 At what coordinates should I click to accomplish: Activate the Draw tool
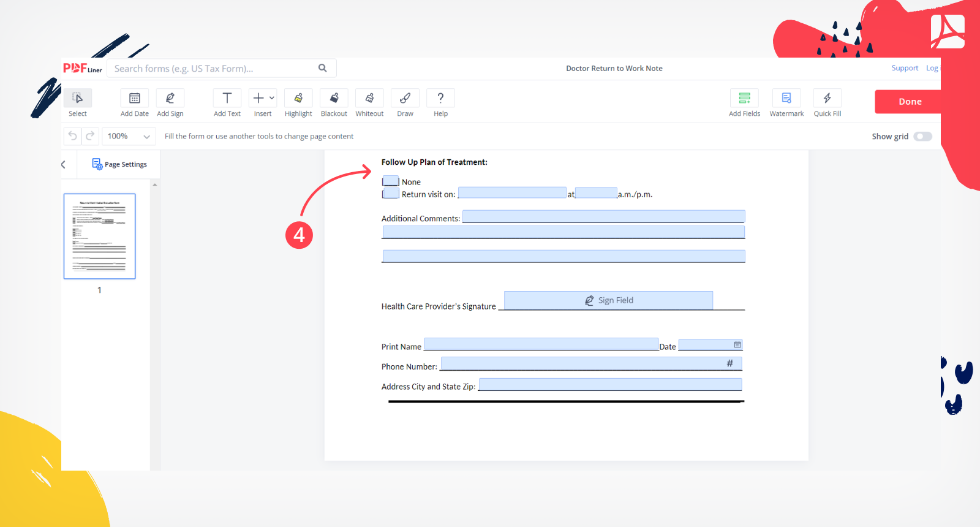(x=405, y=99)
